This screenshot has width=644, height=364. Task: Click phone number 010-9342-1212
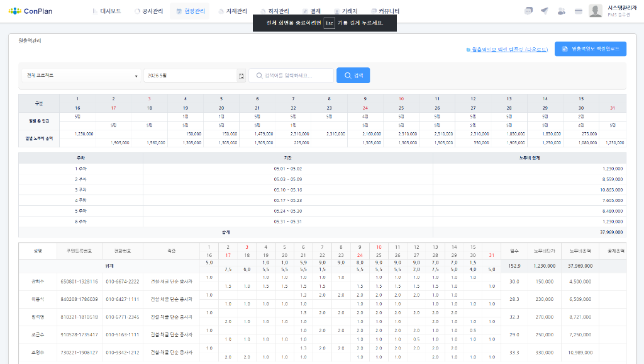(x=123, y=353)
